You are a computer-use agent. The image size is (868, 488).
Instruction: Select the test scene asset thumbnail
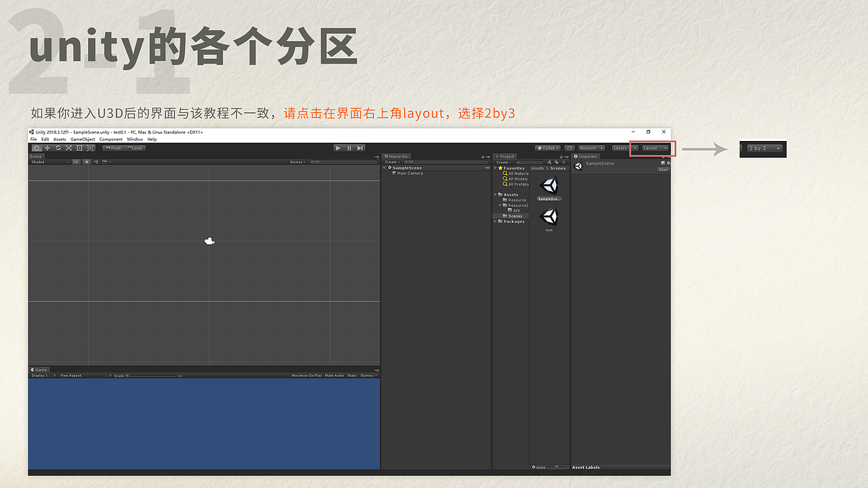[x=549, y=216]
